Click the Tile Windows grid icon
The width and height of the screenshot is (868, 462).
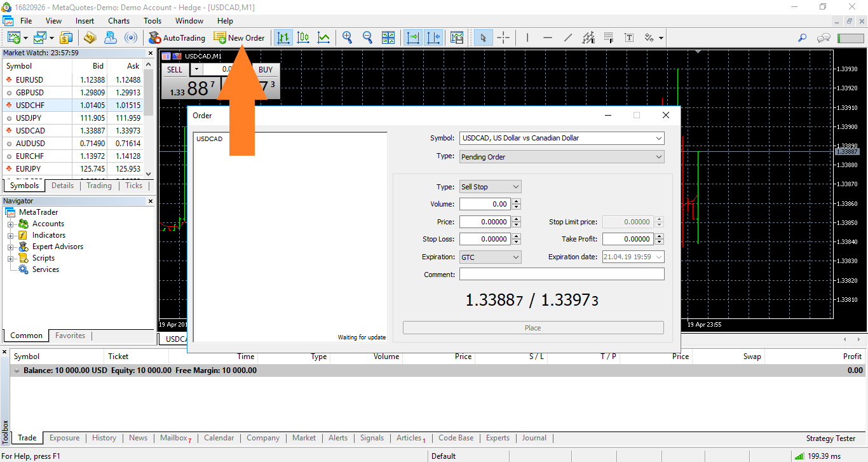[x=388, y=37]
